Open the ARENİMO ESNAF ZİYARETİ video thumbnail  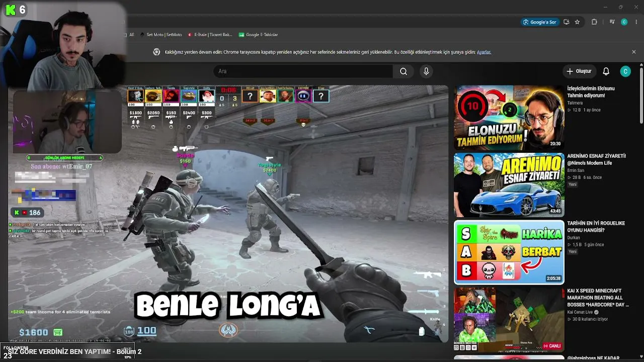tap(509, 185)
